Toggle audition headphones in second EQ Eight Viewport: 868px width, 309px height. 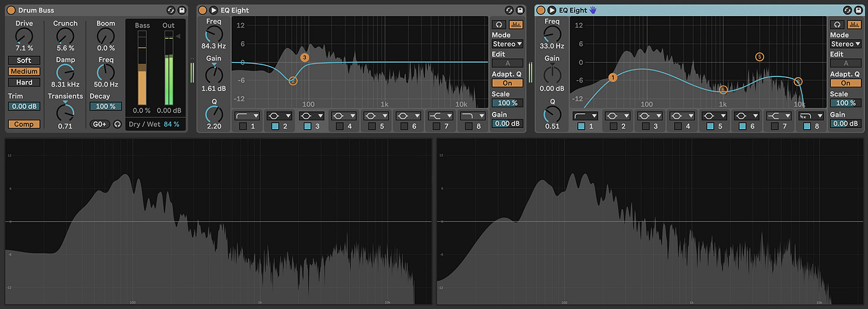[837, 24]
